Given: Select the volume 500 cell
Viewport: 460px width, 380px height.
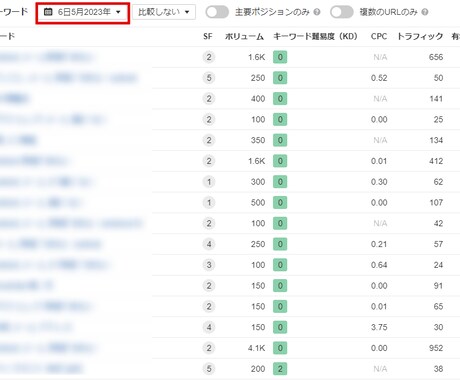Looking at the screenshot, I should (x=258, y=203).
